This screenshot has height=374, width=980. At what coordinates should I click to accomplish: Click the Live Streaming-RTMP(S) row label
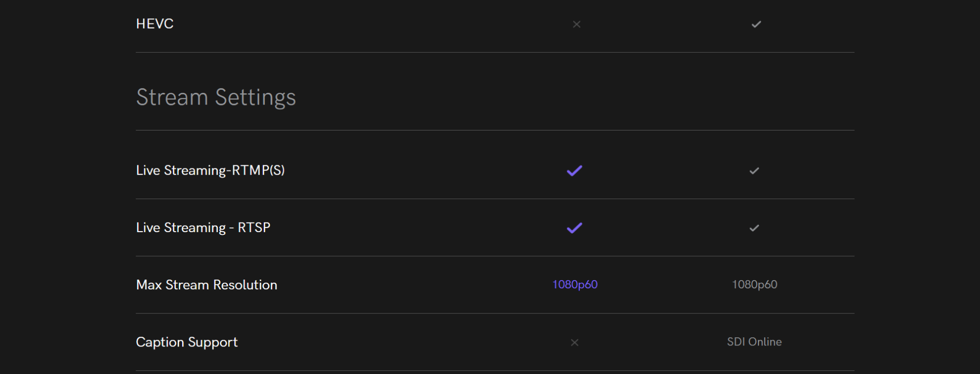tap(210, 170)
